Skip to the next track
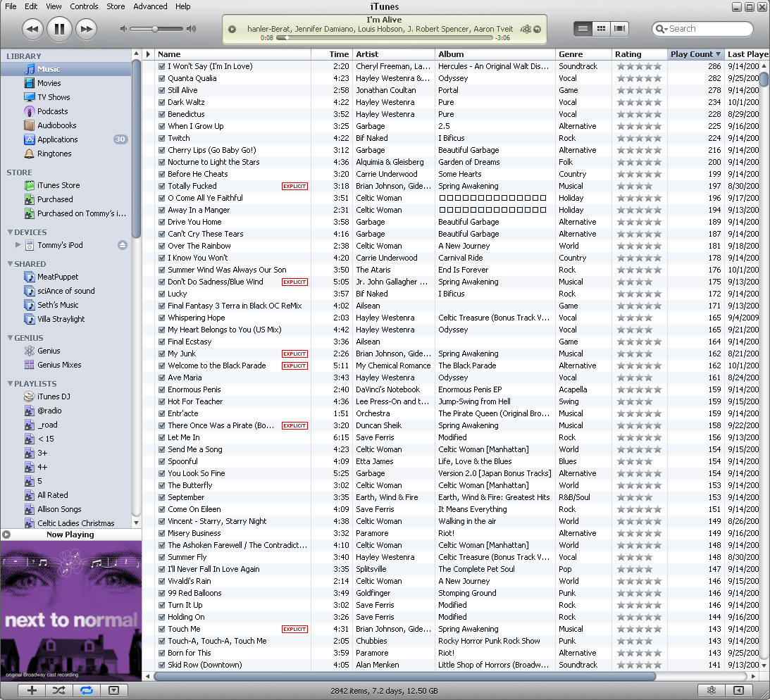The height and width of the screenshot is (700, 770). click(x=86, y=29)
